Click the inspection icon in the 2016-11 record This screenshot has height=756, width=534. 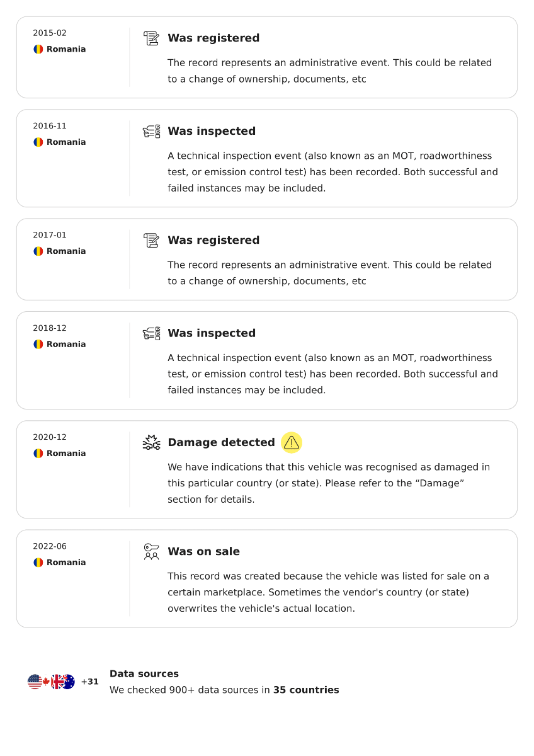coord(151,132)
